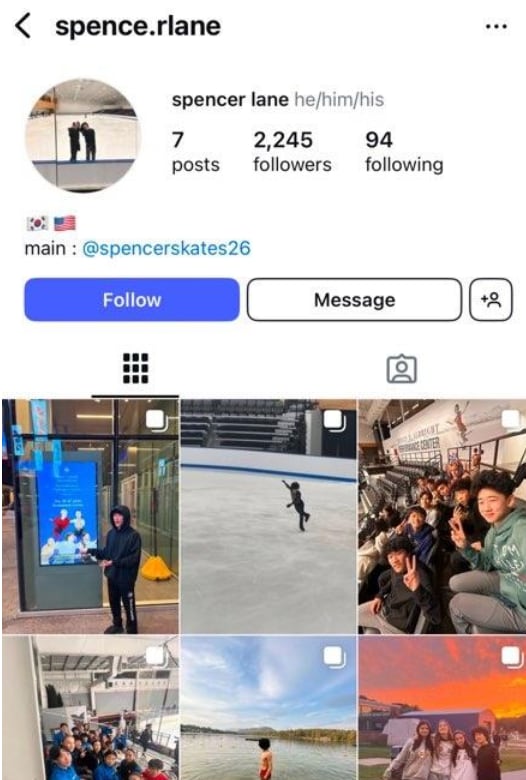View the circular profile picture
Image resolution: width=526 pixels, height=780 pixels.
(x=83, y=135)
